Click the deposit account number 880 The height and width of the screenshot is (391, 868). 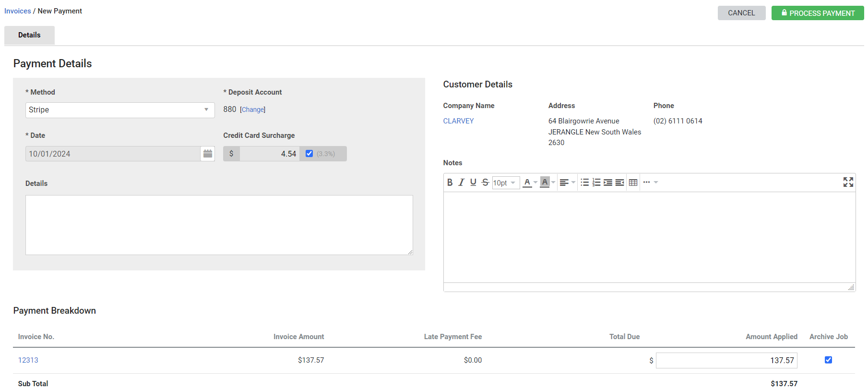pos(229,110)
